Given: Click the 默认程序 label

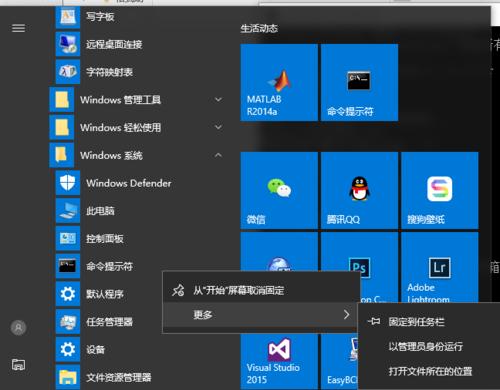Looking at the screenshot, I should click(x=105, y=294).
